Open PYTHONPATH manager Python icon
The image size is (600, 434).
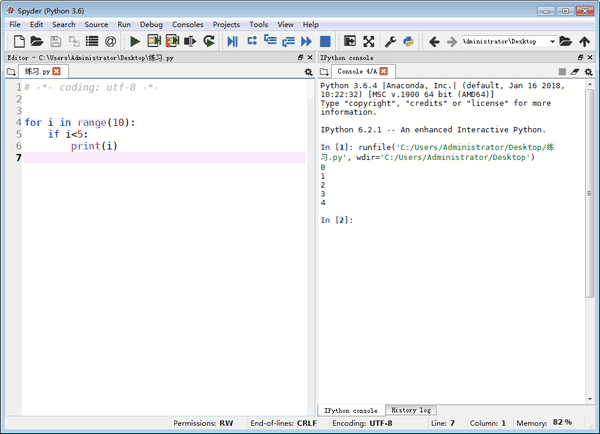point(408,41)
